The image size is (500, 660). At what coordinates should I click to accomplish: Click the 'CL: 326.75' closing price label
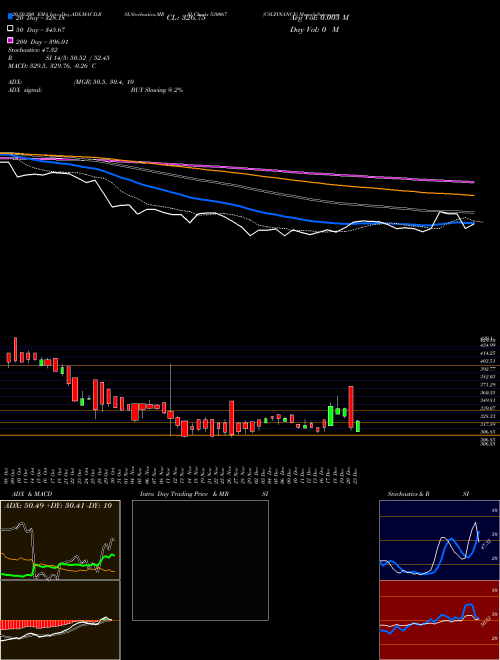[186, 18]
